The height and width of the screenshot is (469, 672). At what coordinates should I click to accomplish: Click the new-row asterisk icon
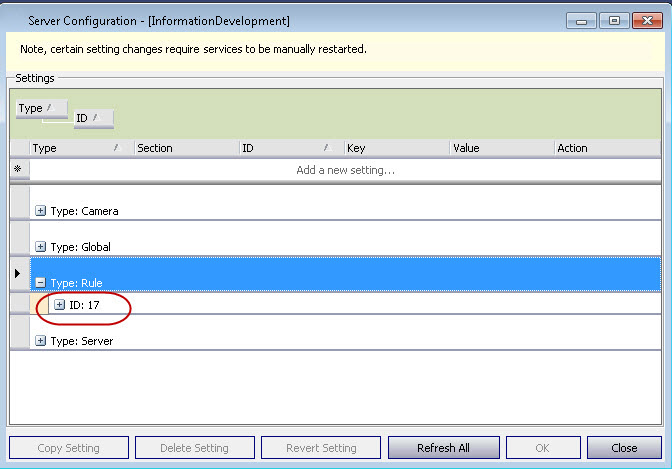[17, 170]
